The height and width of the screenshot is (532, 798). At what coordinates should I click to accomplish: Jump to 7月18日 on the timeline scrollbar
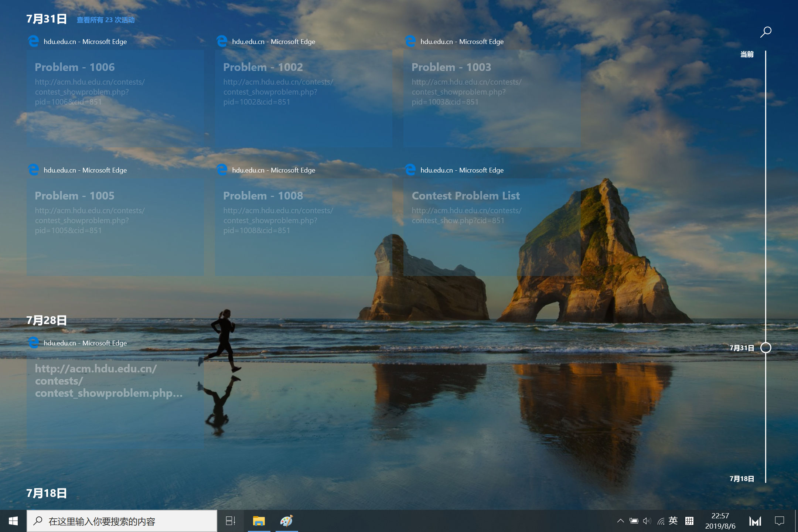[742, 479]
